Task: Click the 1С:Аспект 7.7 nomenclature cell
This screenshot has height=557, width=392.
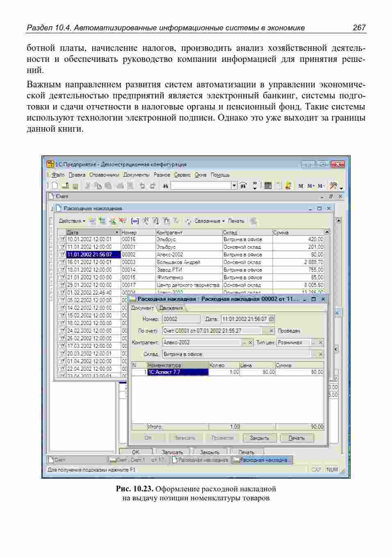Action: [178, 372]
